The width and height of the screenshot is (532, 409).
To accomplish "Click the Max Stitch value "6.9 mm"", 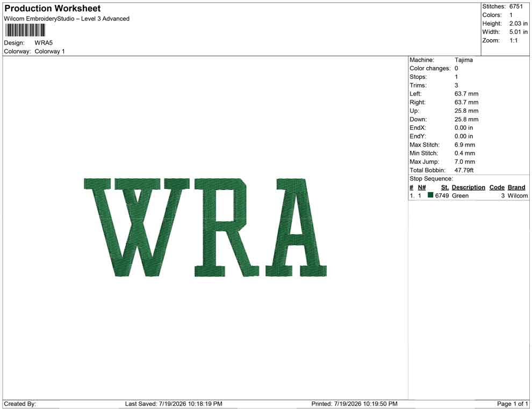I will [465, 145].
